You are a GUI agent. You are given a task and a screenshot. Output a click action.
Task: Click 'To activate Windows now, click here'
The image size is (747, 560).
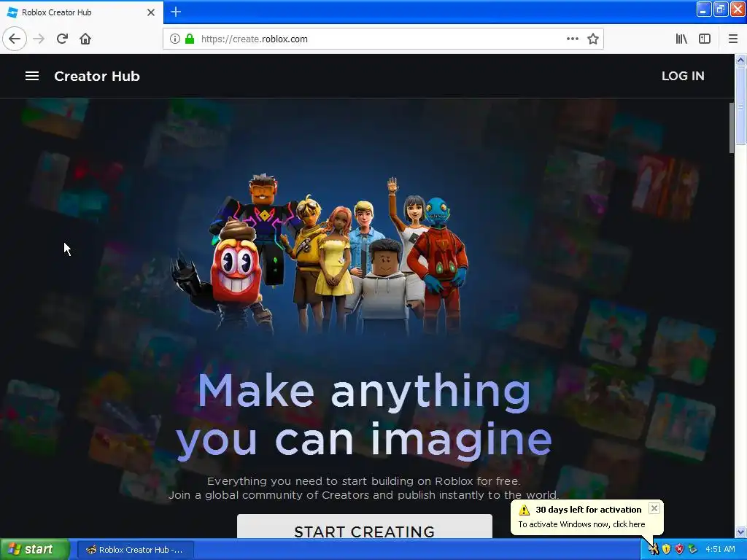[x=581, y=524]
